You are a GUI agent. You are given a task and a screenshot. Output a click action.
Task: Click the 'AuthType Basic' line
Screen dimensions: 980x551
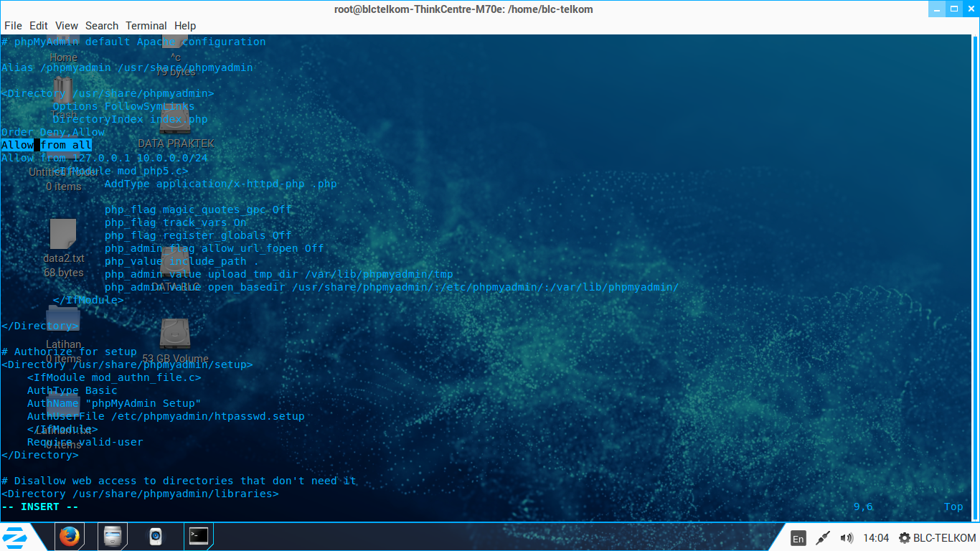(72, 390)
